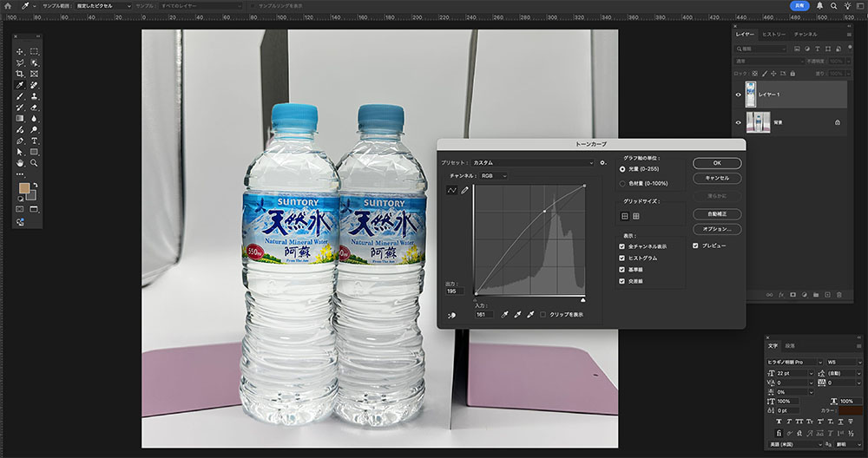Select the Crop tool
Image resolution: width=868 pixels, height=458 pixels.
click(x=20, y=75)
